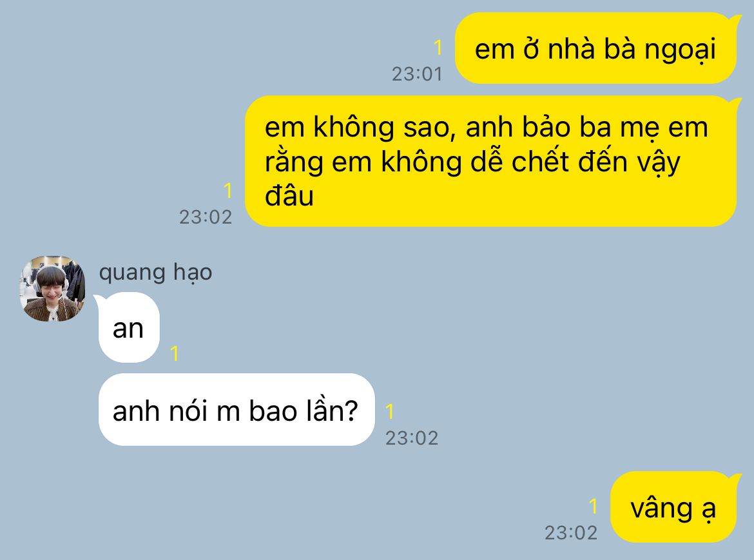Tap unread count 1 left of the long yellow message
Viewport: 754px width, 560px height.
228,190
